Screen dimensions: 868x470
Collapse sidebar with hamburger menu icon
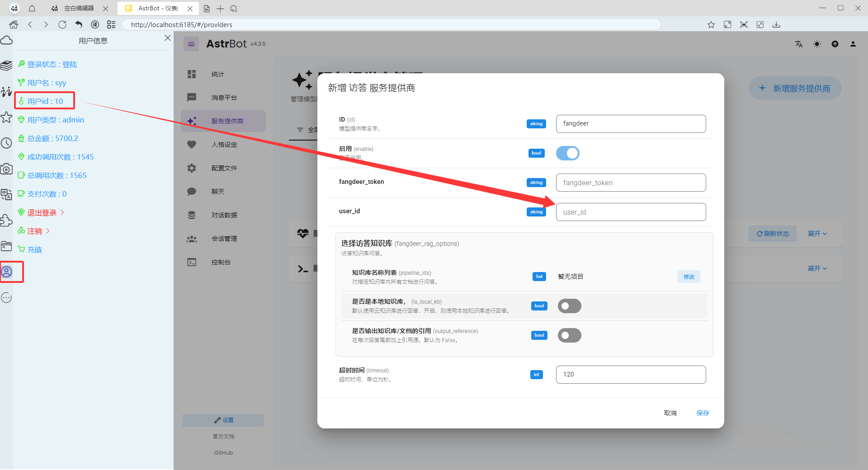(191, 44)
